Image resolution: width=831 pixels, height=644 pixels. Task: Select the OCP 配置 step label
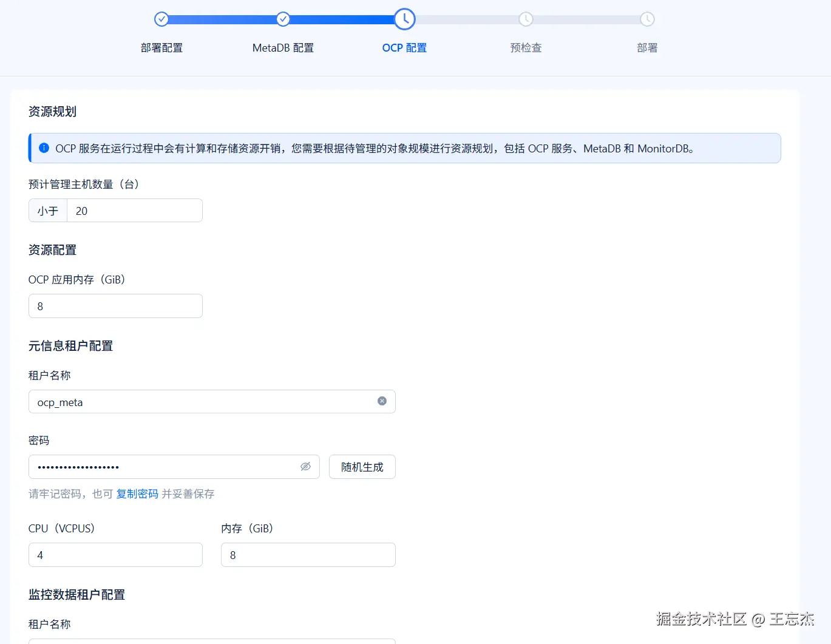404,48
